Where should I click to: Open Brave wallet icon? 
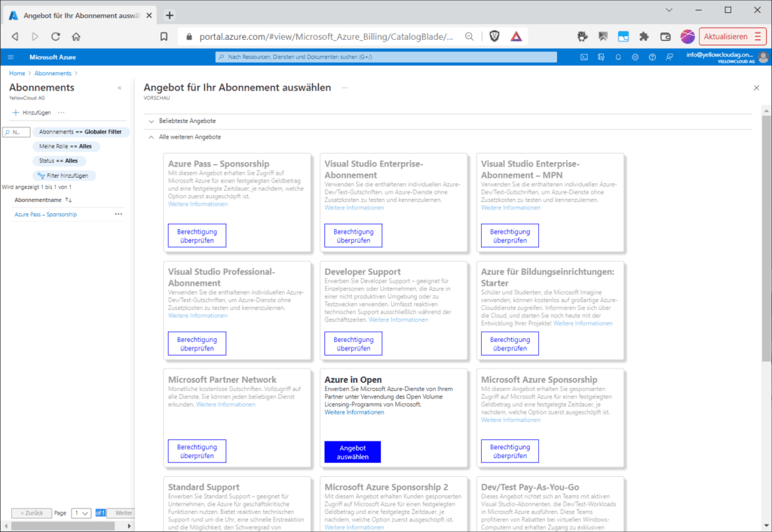pos(665,36)
